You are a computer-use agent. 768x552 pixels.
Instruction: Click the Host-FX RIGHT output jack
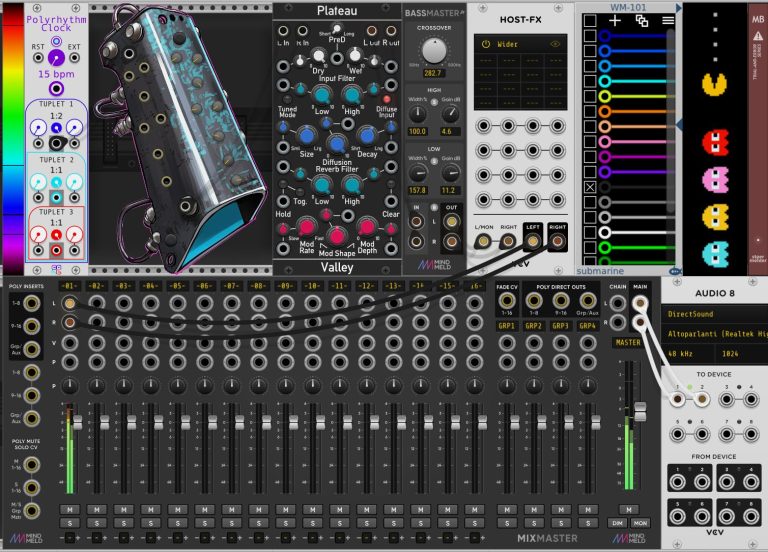557,240
